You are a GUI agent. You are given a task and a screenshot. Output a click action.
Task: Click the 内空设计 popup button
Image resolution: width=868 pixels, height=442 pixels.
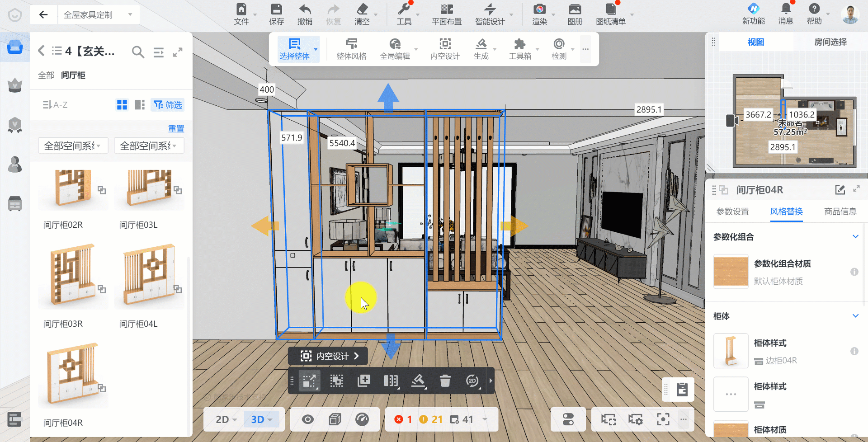point(328,356)
